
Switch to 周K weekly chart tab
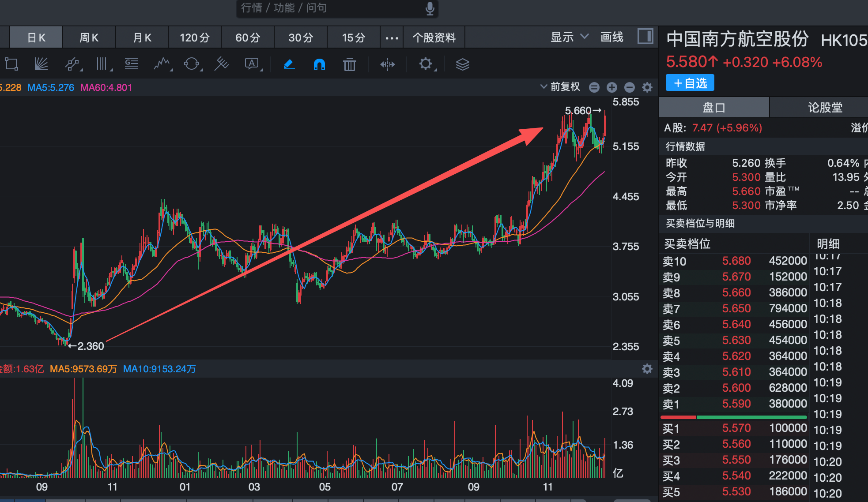pyautogui.click(x=89, y=38)
